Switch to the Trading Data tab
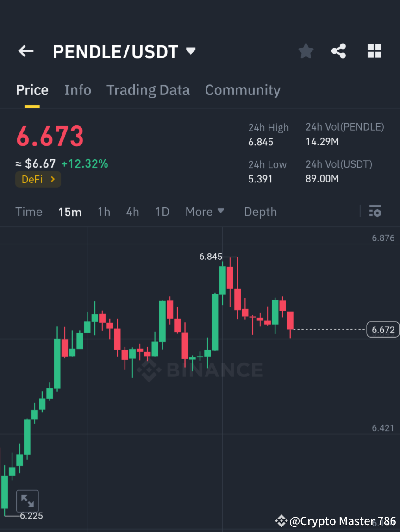 [x=148, y=90]
